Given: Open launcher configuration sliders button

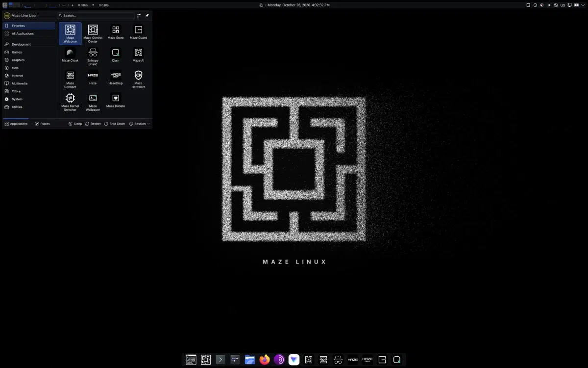Looking at the screenshot, I should [139, 16].
